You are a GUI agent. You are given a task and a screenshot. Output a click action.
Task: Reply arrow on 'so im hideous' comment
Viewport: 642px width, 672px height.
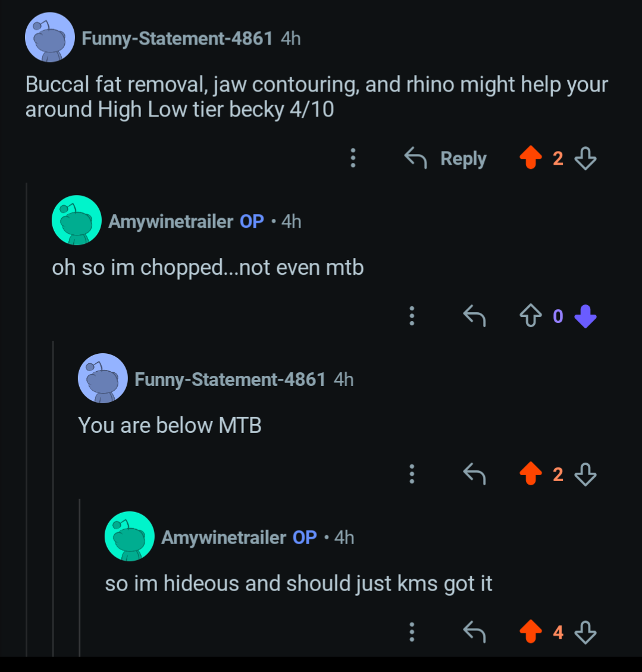click(x=474, y=632)
